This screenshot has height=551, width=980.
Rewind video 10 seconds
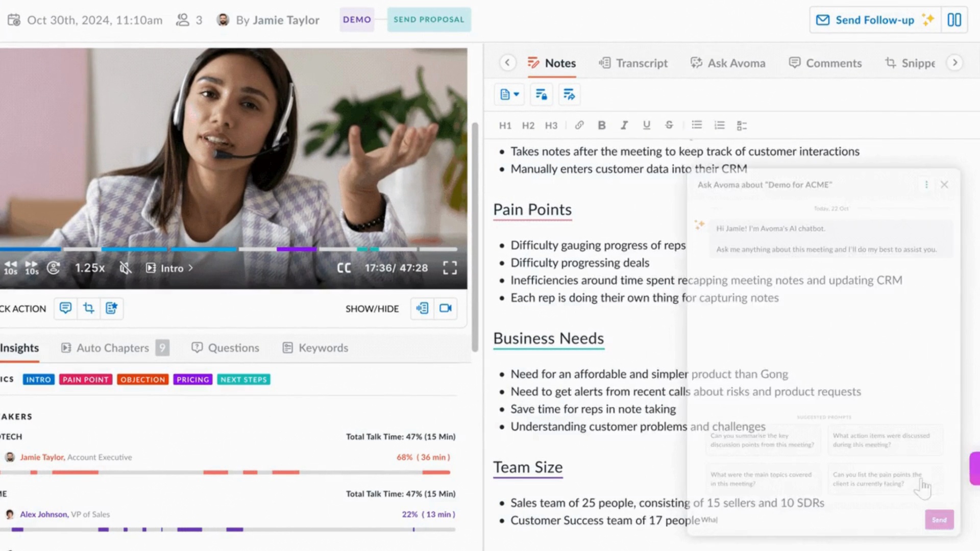coord(10,268)
